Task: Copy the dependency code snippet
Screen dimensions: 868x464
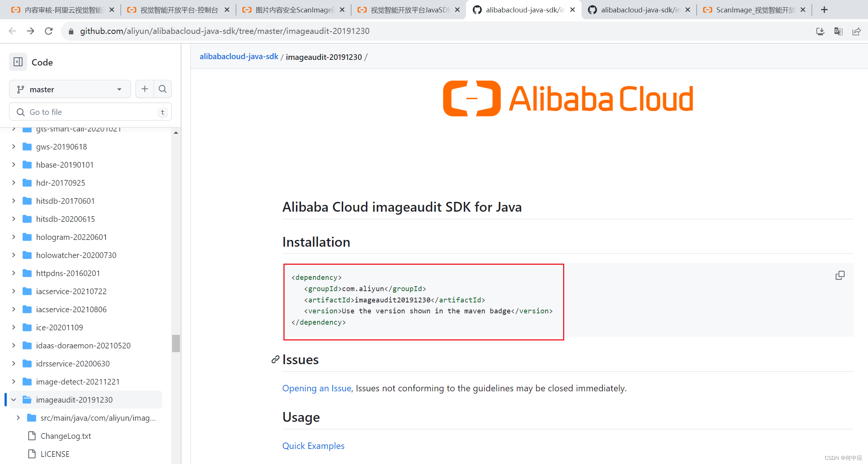Action: (840, 275)
